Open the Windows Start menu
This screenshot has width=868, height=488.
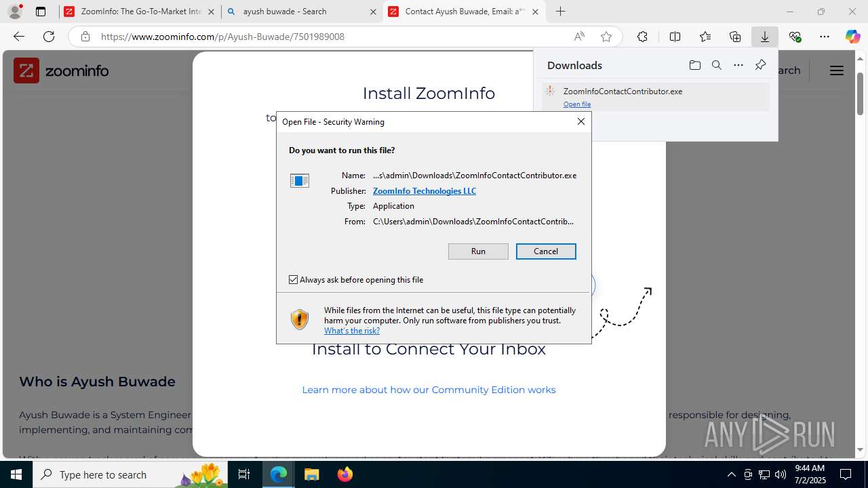[16, 474]
